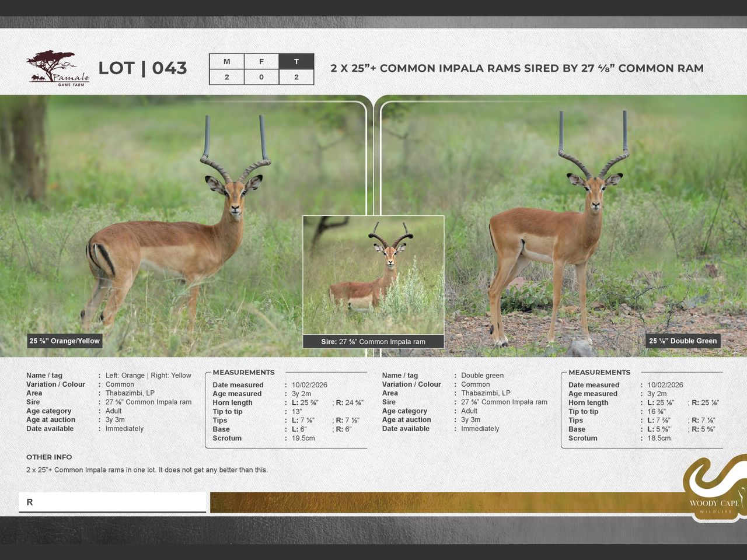Click the LOT | 043 heading
747x560 pixels.
coord(142,68)
